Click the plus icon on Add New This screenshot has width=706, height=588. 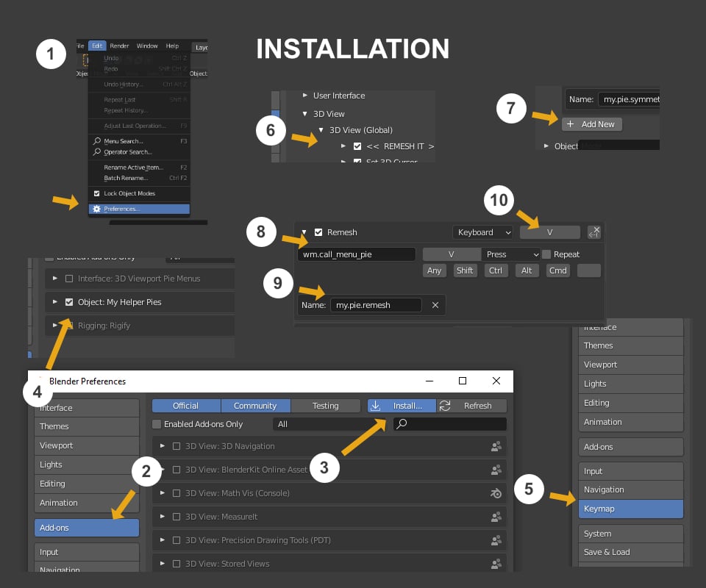(570, 123)
